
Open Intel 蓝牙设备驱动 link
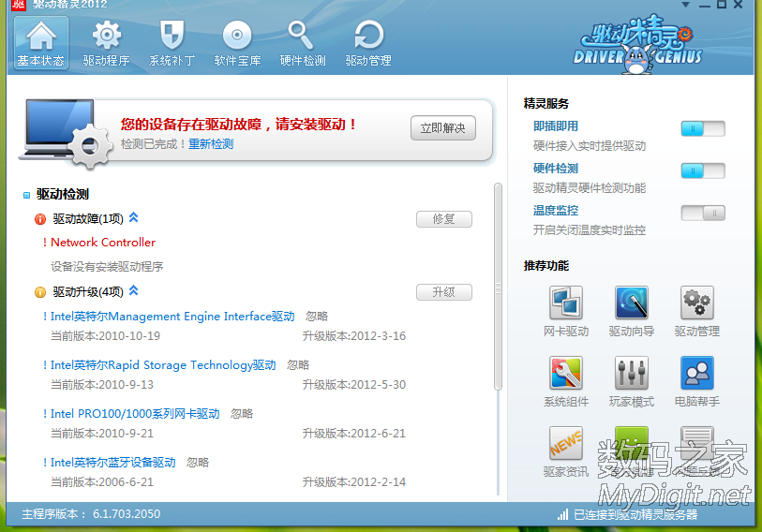point(113,462)
